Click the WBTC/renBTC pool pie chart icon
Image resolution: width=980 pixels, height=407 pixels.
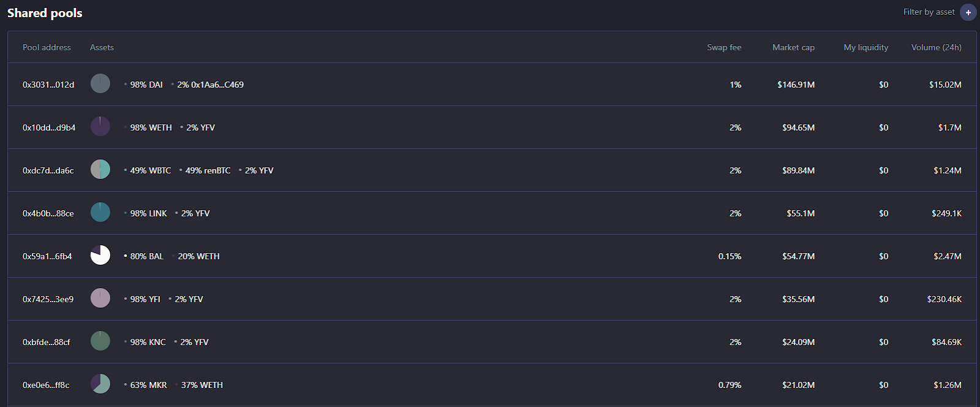pyautogui.click(x=100, y=169)
